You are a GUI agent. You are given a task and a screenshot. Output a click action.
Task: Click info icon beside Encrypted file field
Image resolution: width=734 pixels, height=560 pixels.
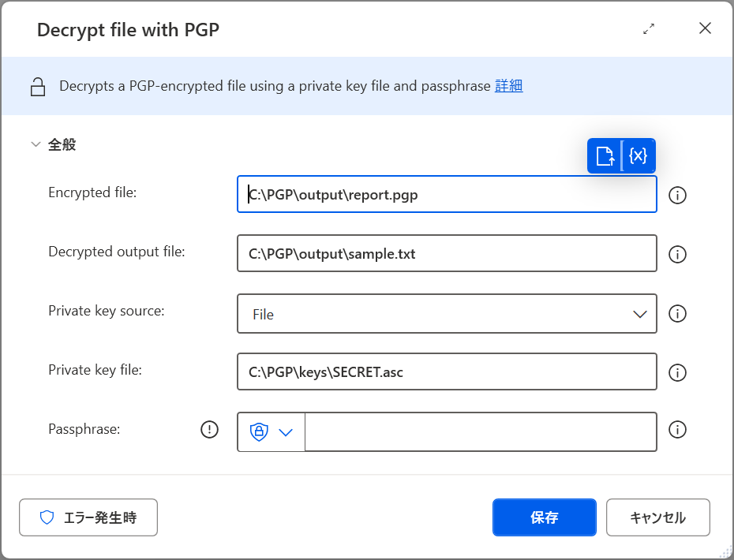(x=677, y=195)
